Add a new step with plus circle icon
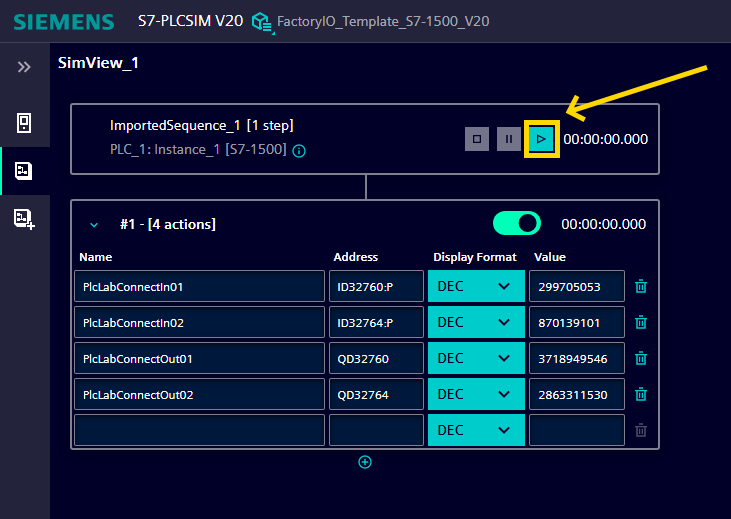Image resolution: width=731 pixels, height=519 pixels. 365,462
